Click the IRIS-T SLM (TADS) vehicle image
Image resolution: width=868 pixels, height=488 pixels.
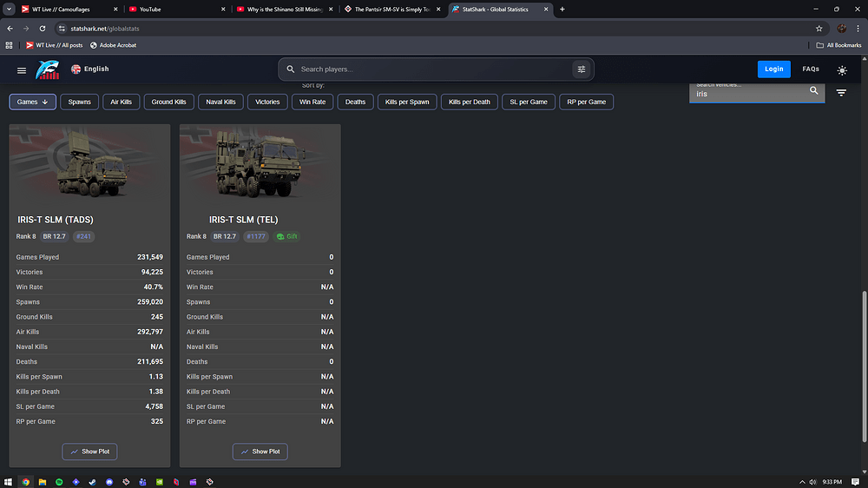pyautogui.click(x=89, y=164)
